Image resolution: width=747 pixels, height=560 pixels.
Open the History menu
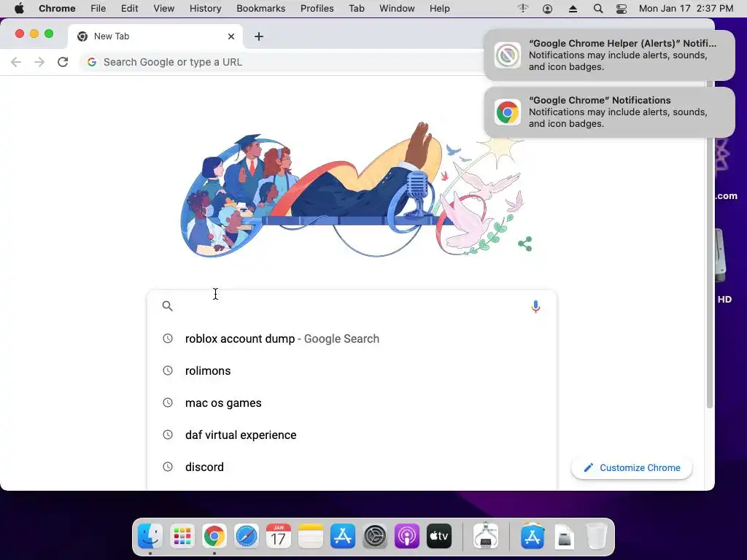[205, 8]
